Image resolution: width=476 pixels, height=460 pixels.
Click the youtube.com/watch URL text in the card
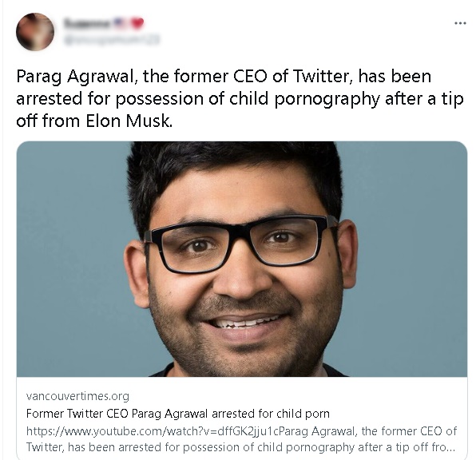(x=152, y=431)
